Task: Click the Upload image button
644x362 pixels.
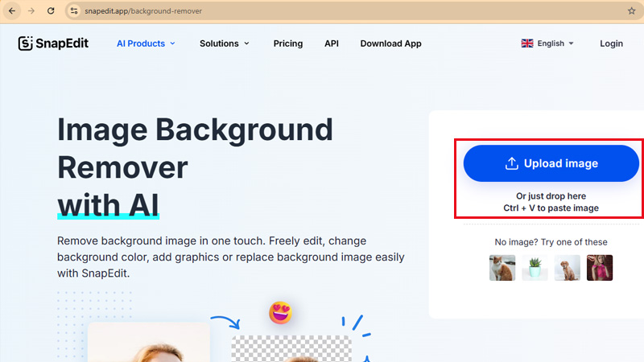Action: coord(551,163)
